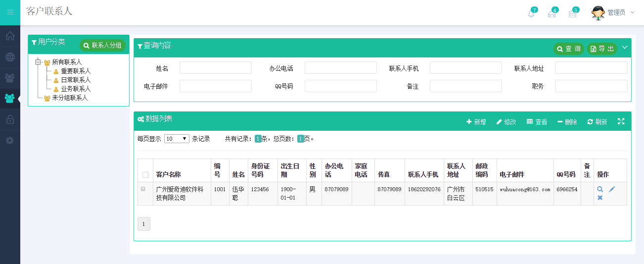Collapse the 查询内容 panel with chevron
644x264 pixels.
pyautogui.click(x=625, y=48)
